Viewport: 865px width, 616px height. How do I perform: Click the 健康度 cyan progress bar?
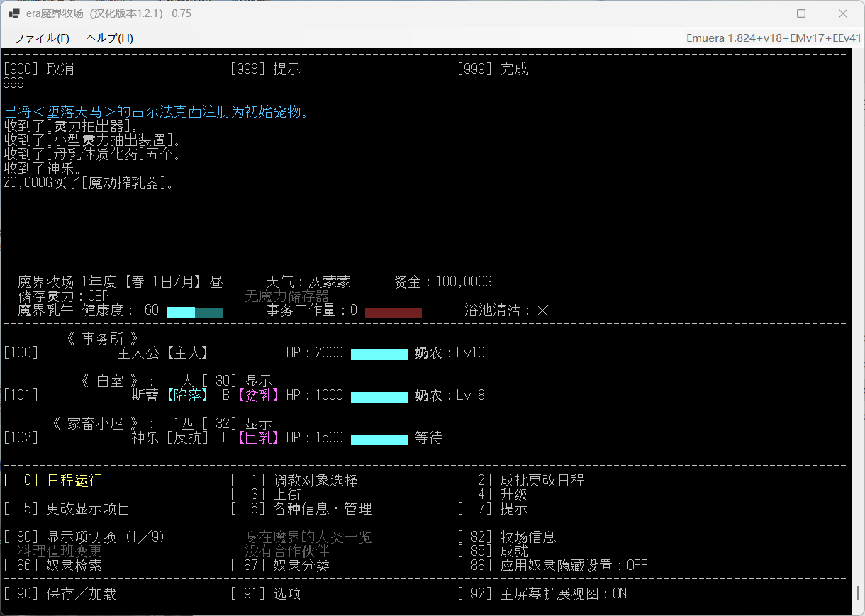coord(195,312)
